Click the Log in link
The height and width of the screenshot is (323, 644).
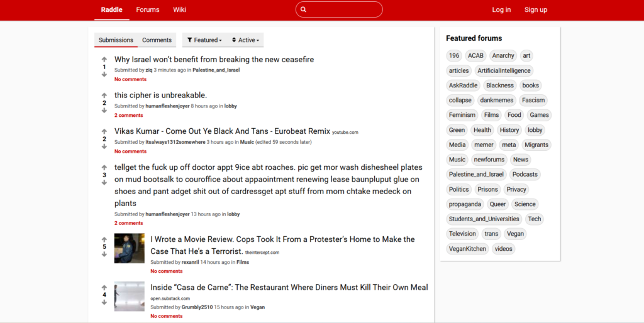click(x=501, y=10)
